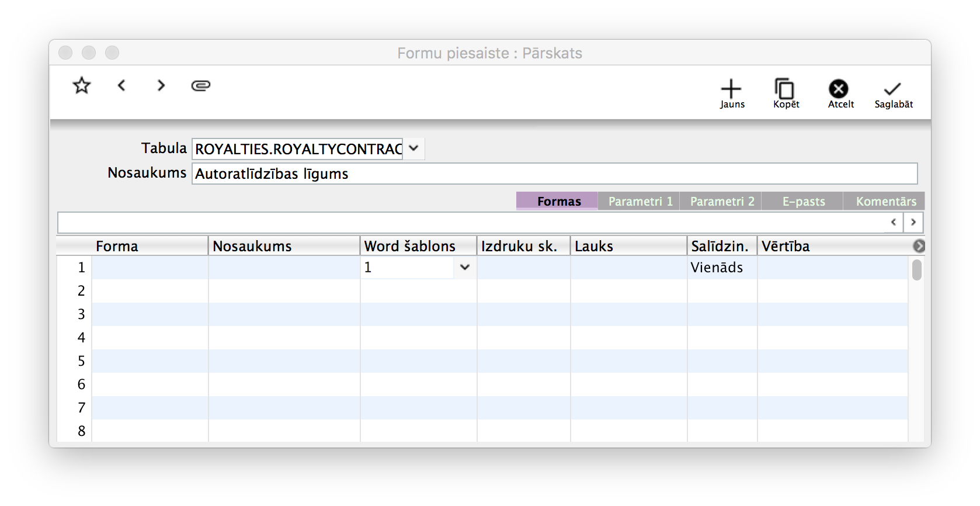Image resolution: width=980 pixels, height=506 pixels.
Task: Open the Komentārs tab
Action: 885,202
